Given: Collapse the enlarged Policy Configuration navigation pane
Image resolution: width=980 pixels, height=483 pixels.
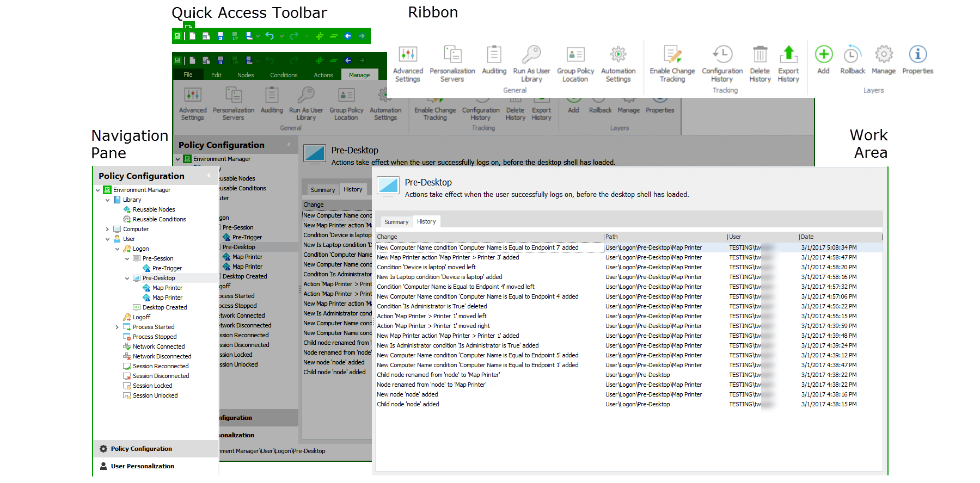Looking at the screenshot, I should coord(209,176).
